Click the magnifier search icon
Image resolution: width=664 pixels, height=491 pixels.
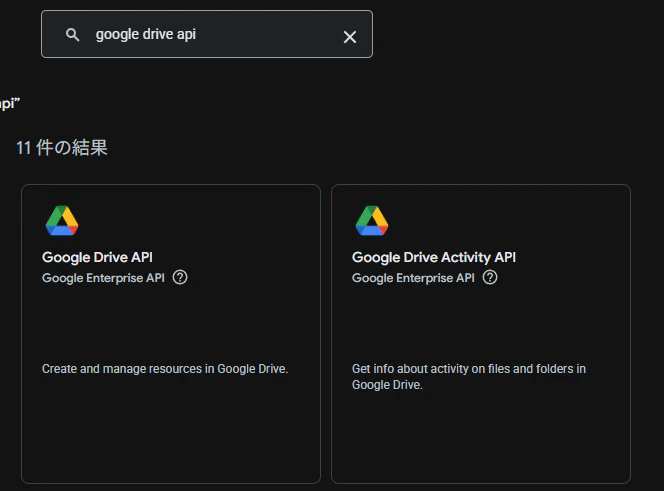(x=72, y=35)
